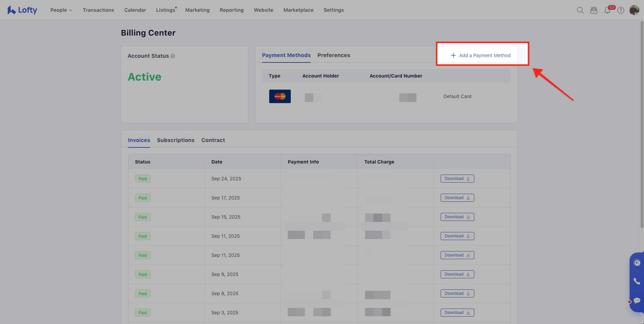Click the page vertical scrollbar
The image size is (644, 324).
coord(642,124)
